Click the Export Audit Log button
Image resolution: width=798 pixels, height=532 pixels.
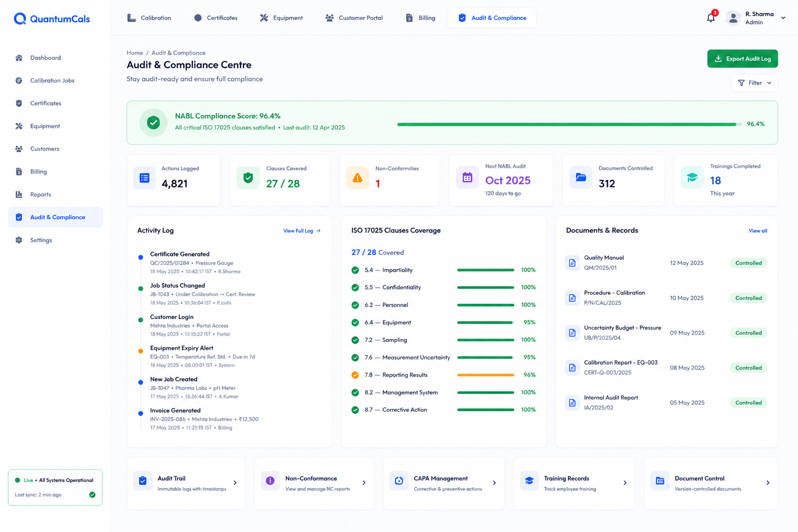pyautogui.click(x=742, y=59)
